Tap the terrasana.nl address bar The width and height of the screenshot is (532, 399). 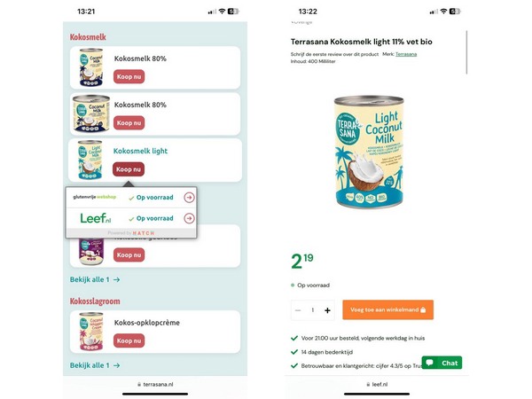[155, 384]
